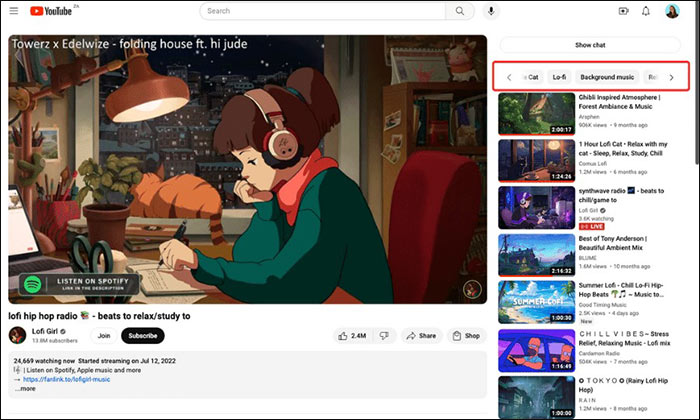Activate voice search microphone
The width and height of the screenshot is (700, 420).
tap(491, 11)
